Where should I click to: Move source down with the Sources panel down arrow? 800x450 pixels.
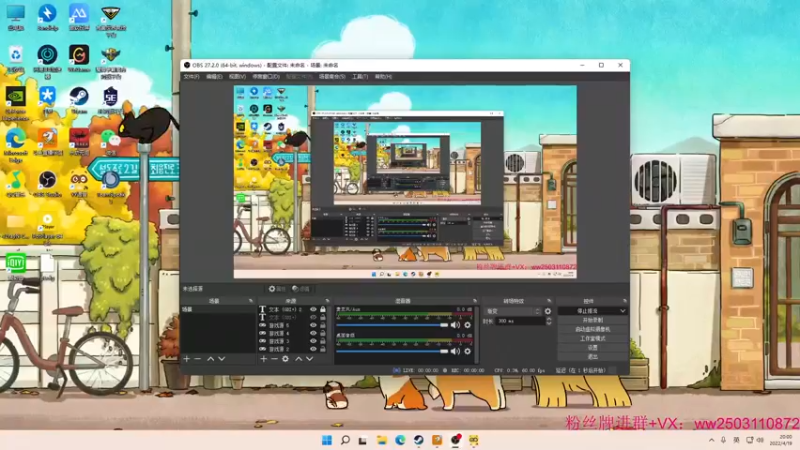tap(310, 359)
